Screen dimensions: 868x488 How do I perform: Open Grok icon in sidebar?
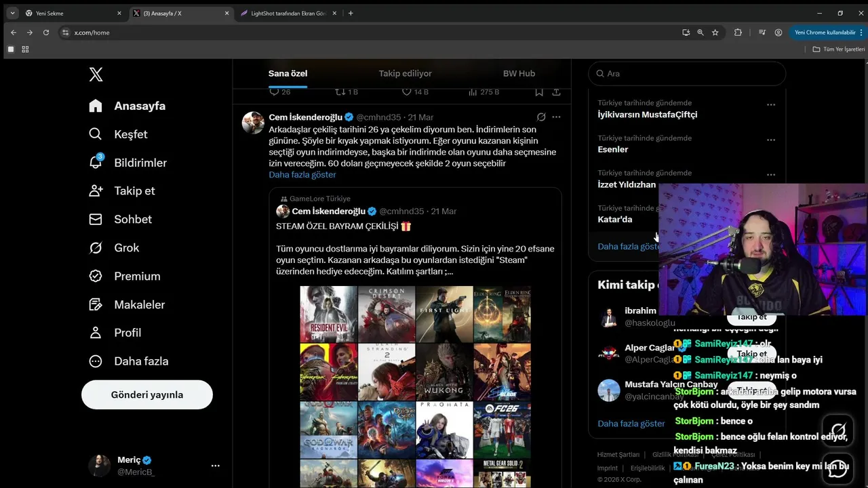coord(96,247)
